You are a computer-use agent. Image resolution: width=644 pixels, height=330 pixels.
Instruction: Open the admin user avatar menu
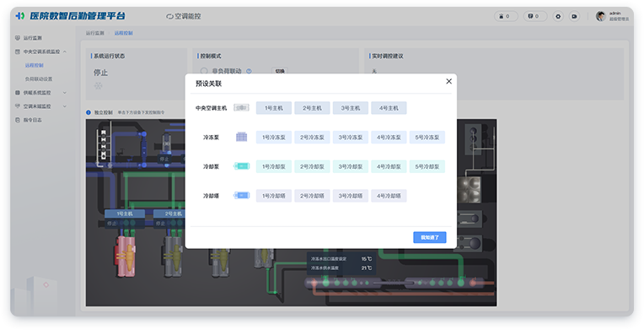tap(601, 17)
